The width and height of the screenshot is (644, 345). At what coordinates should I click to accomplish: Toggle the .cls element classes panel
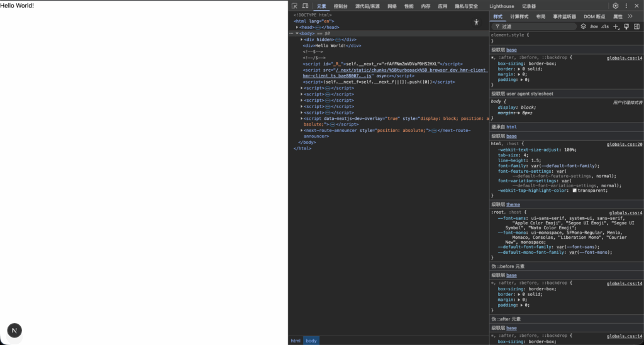(x=605, y=26)
